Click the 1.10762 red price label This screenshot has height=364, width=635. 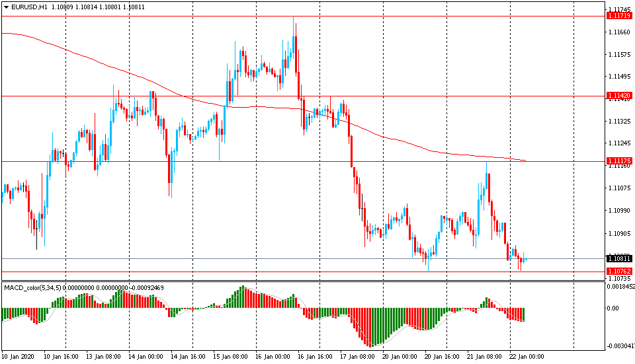click(619, 272)
